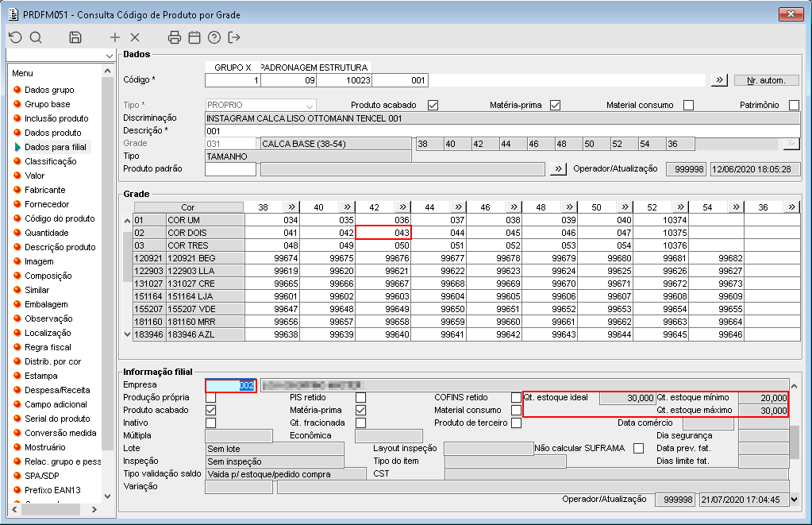Click the » button in size 36 column header
Viewport: 812px width, 525px height.
(792, 207)
